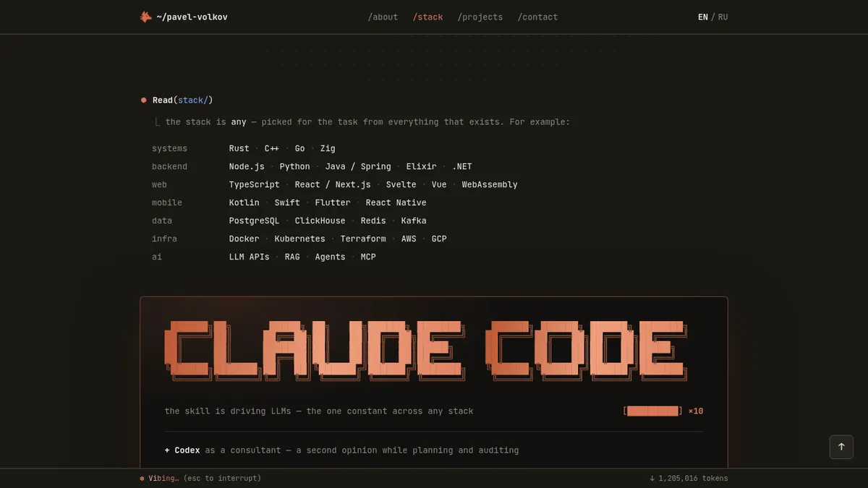The height and width of the screenshot is (488, 868).
Task: Click the "Flutter" entry
Action: point(333,202)
